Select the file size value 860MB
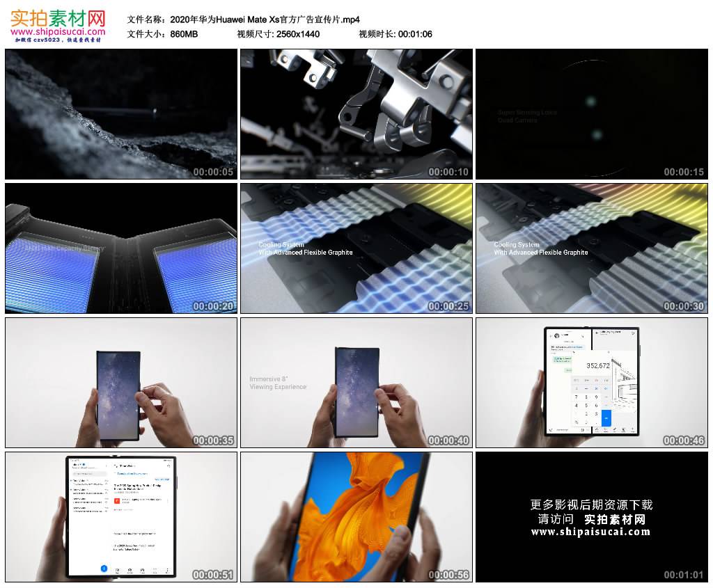The height and width of the screenshot is (588, 713). pos(184,34)
